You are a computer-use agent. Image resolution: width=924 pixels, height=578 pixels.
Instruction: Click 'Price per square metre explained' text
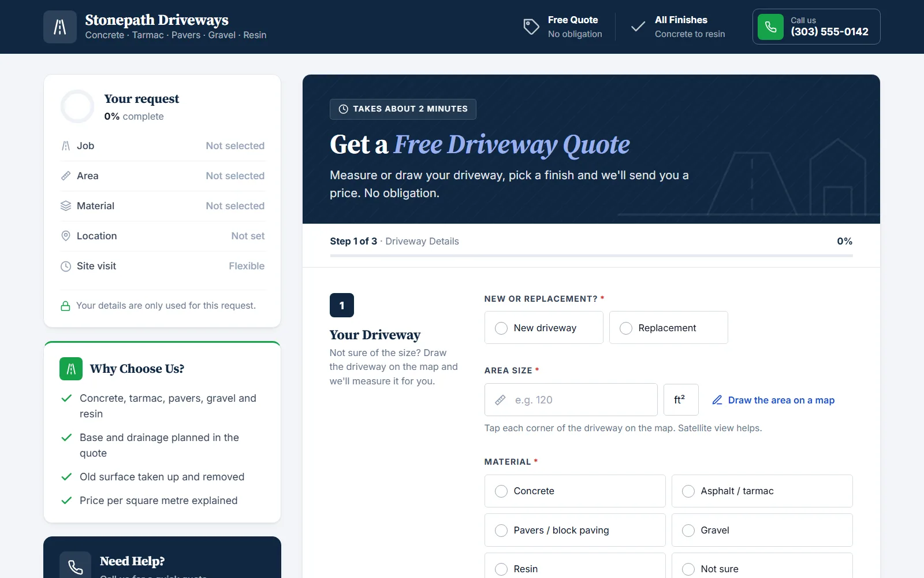(159, 501)
